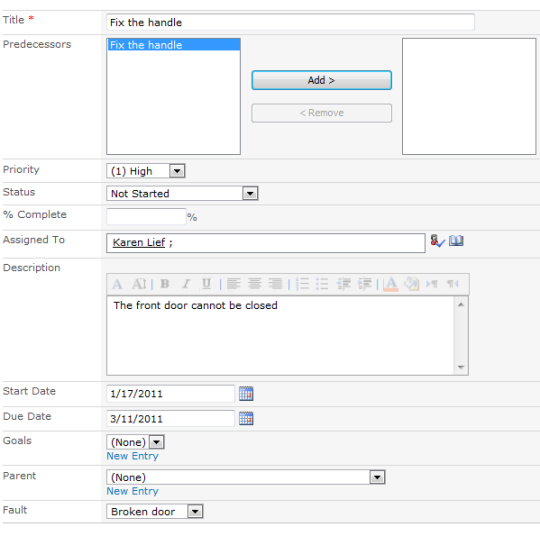Click the Assigned To people field
Viewport: 540px width, 536px height.
(x=266, y=243)
